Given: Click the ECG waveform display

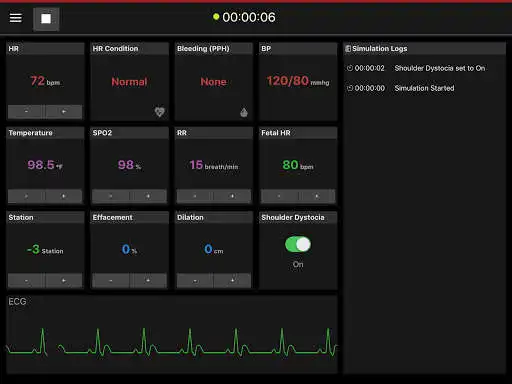Looking at the screenshot, I should pyautogui.click(x=172, y=334).
